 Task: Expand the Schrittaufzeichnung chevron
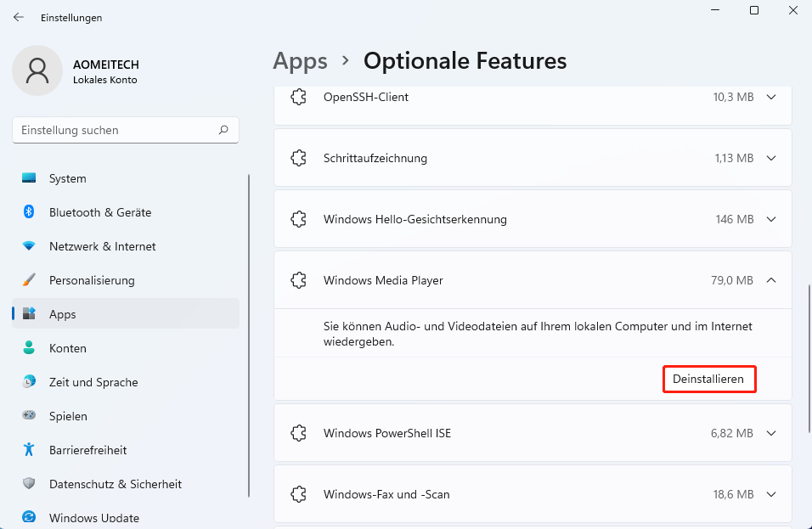pyautogui.click(x=771, y=158)
